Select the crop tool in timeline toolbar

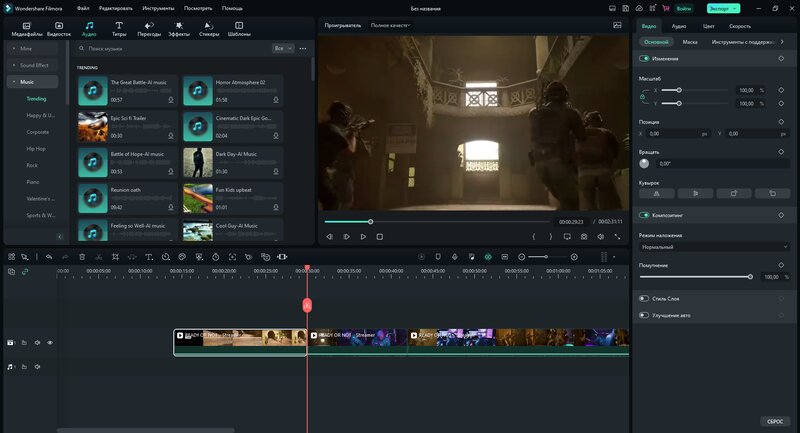tap(115, 257)
